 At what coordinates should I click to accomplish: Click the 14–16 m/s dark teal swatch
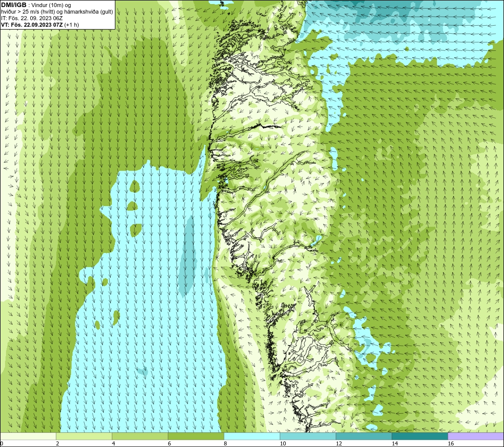(419, 436)
